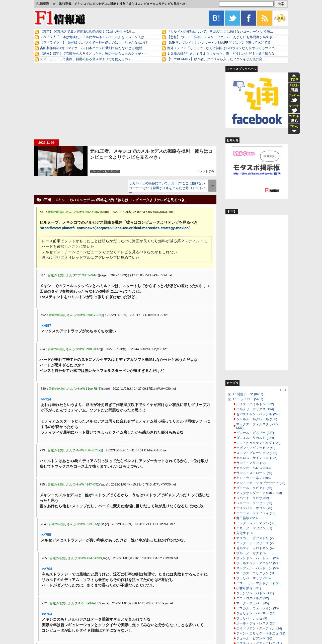Open the ダニエル・リカルド (224) category
Screen dimensions: 322x644
pyautogui.click(x=255, y=438)
